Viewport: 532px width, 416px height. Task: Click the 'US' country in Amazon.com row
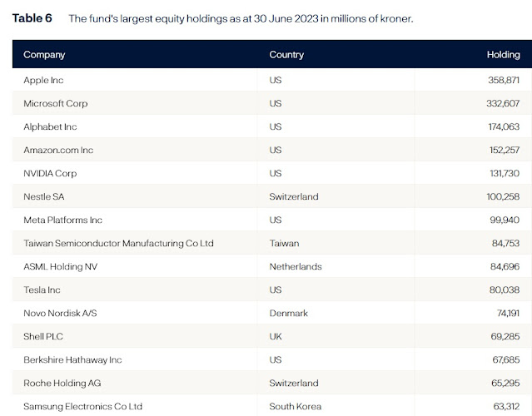point(276,150)
